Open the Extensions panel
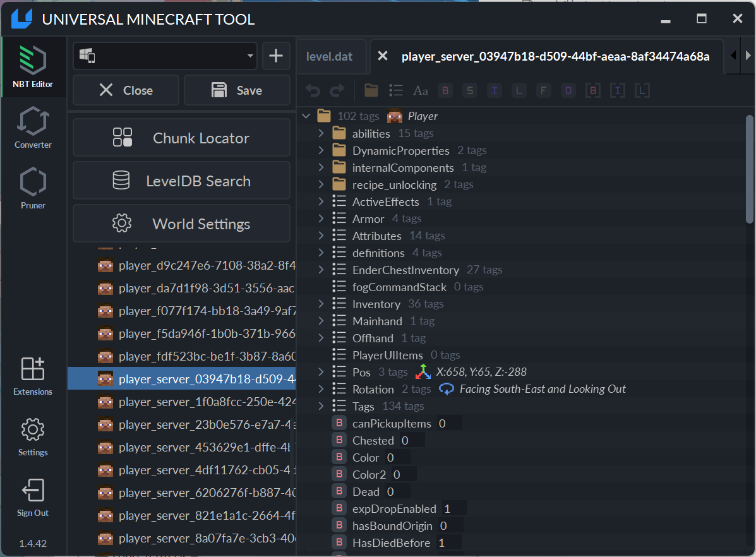Image resolution: width=756 pixels, height=557 pixels. point(33,376)
